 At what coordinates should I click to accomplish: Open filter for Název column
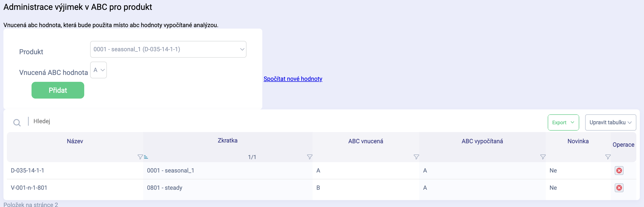tap(140, 157)
